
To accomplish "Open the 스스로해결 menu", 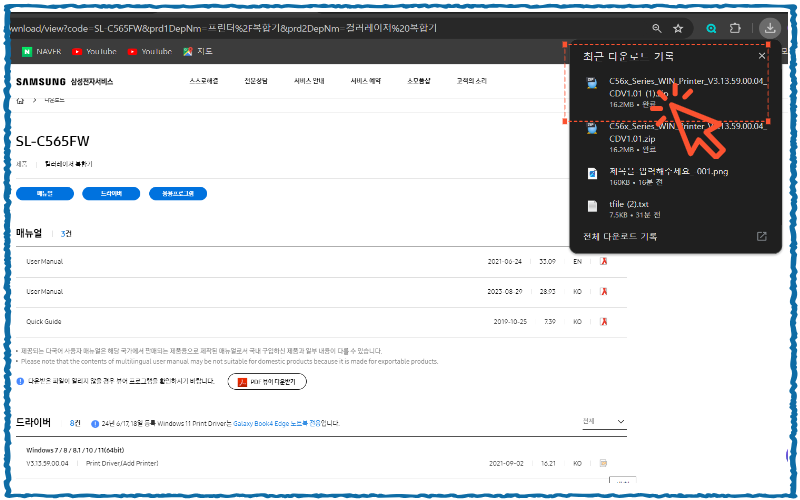I will 204,81.
